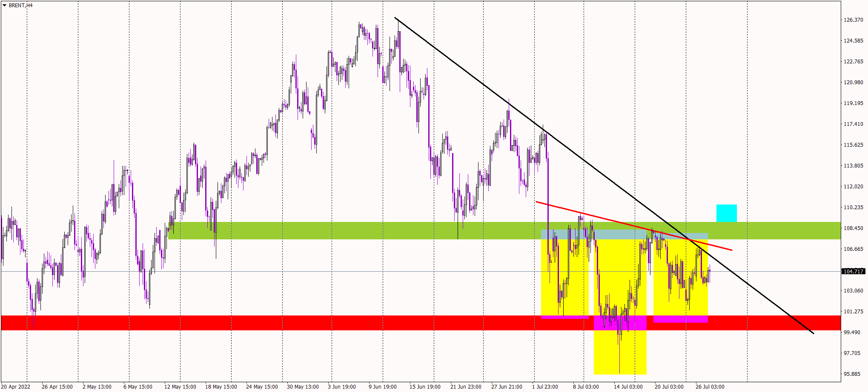
Task: Click the 27 Jun 21:00 time label
Action: [507, 386]
